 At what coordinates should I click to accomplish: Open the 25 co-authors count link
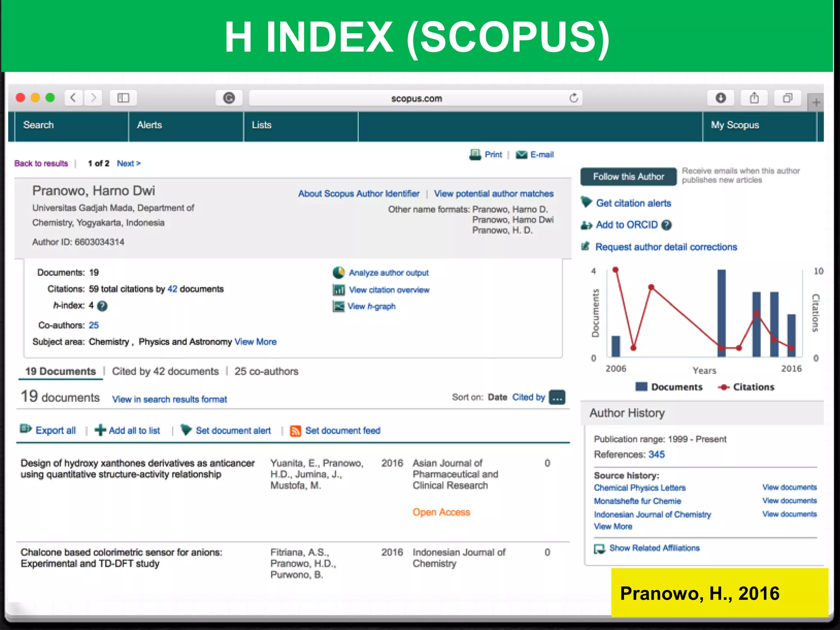[94, 325]
